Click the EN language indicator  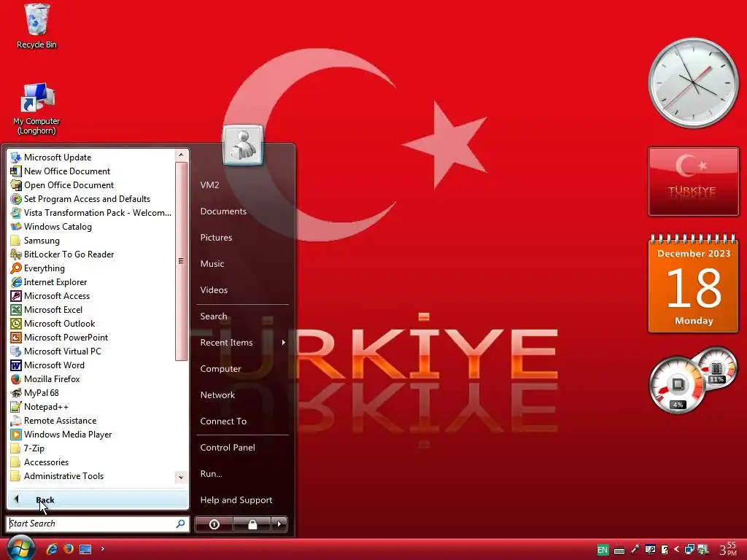click(602, 550)
